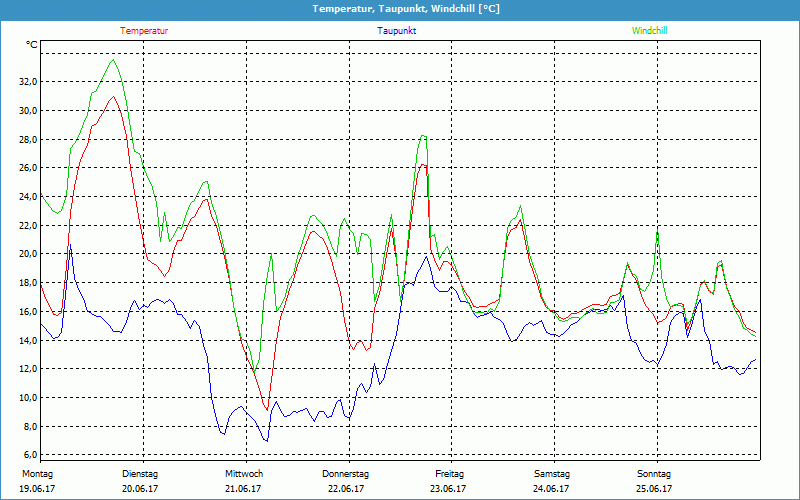
Task: Click the 14,0 y-axis value
Action: click(x=27, y=340)
